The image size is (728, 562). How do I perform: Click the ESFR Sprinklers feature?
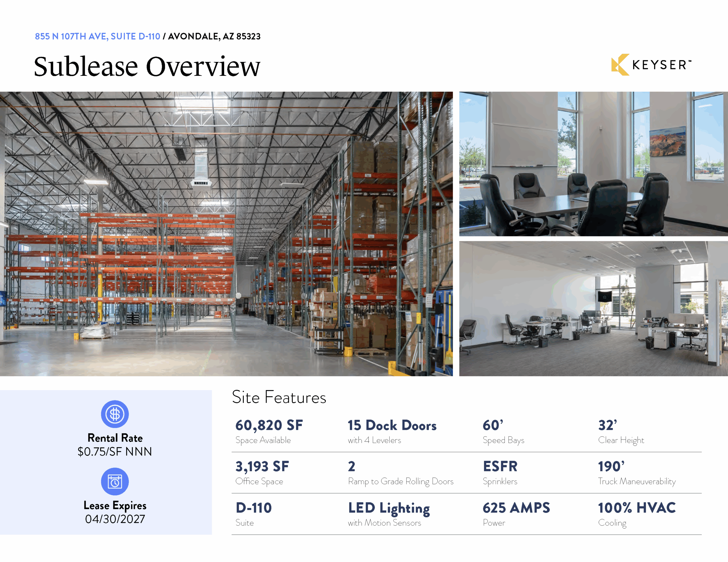coord(500,467)
